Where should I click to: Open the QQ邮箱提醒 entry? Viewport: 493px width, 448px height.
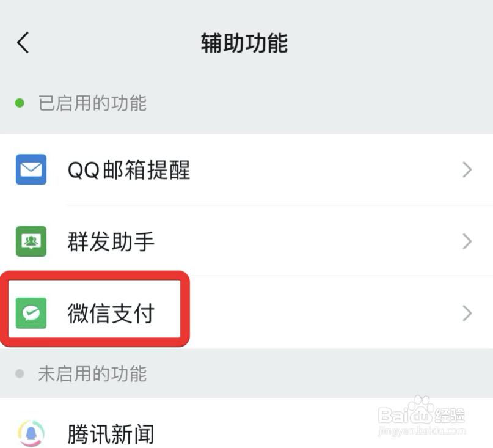247,170
